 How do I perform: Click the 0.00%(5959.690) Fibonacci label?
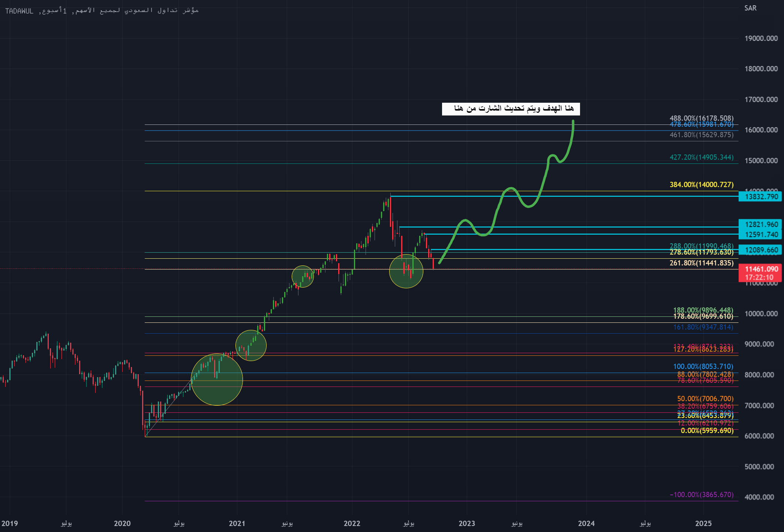[x=707, y=430]
